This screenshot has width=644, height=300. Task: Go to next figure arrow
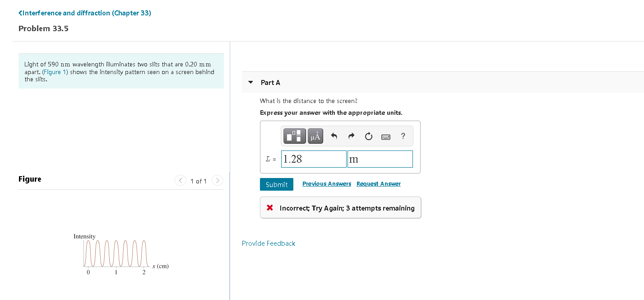[218, 181]
